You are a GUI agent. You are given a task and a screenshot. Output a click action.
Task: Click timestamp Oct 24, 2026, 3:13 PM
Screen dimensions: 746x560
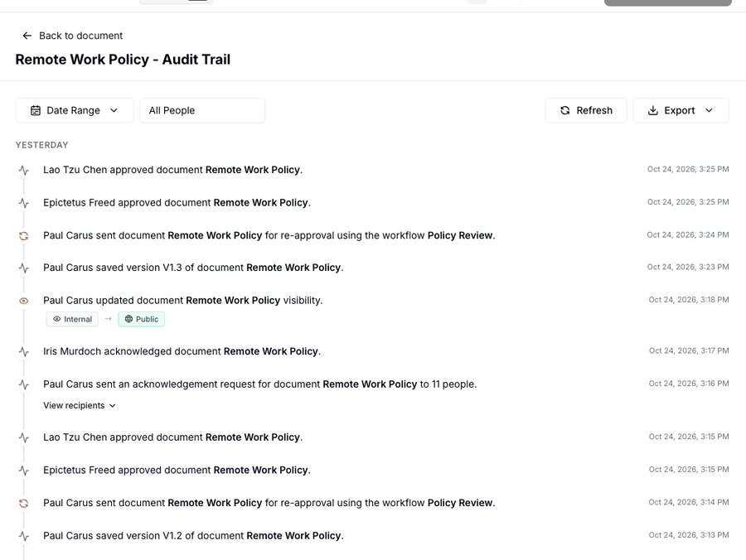689,535
